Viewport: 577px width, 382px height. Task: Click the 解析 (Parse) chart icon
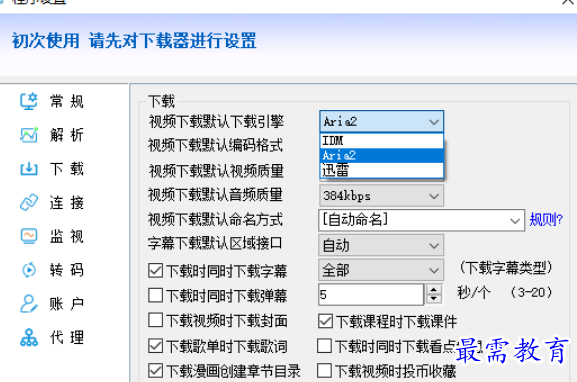[29, 135]
